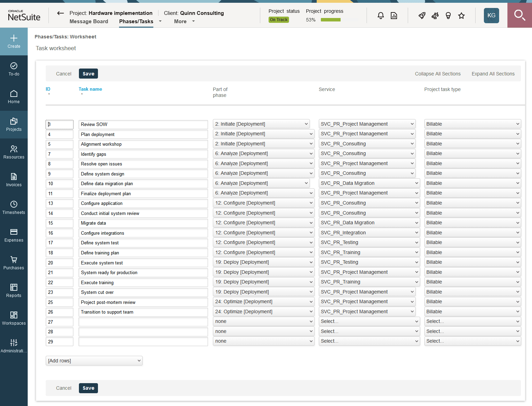Viewport: 532px width, 406px height.
Task: Open task type dropdown for Alignment workshop
Action: 472,144
